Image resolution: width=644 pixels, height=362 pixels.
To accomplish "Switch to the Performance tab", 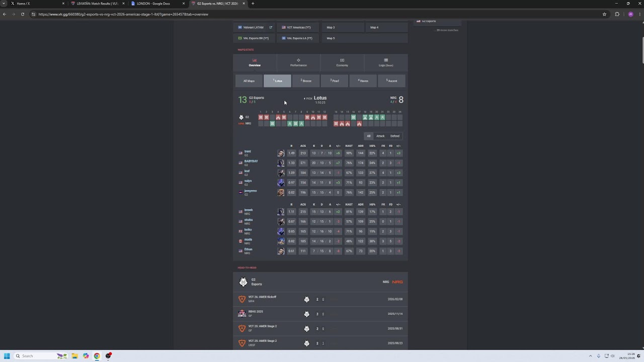I will tap(298, 62).
